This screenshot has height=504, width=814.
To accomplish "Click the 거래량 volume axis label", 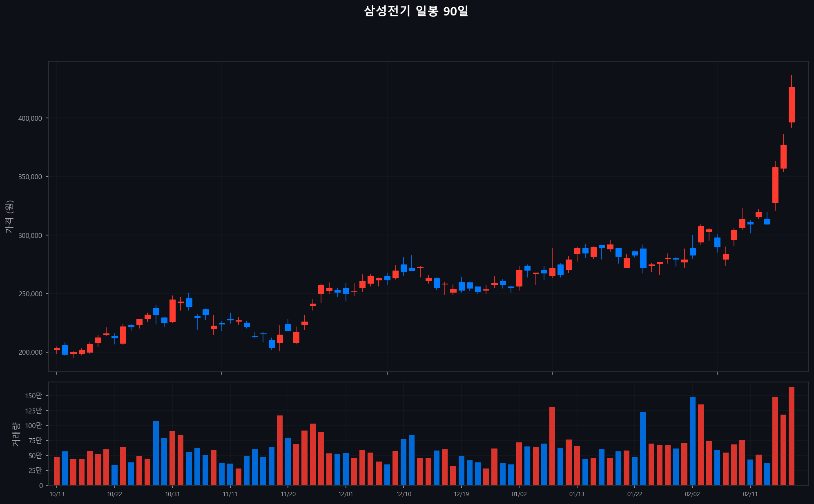I will [x=15, y=435].
